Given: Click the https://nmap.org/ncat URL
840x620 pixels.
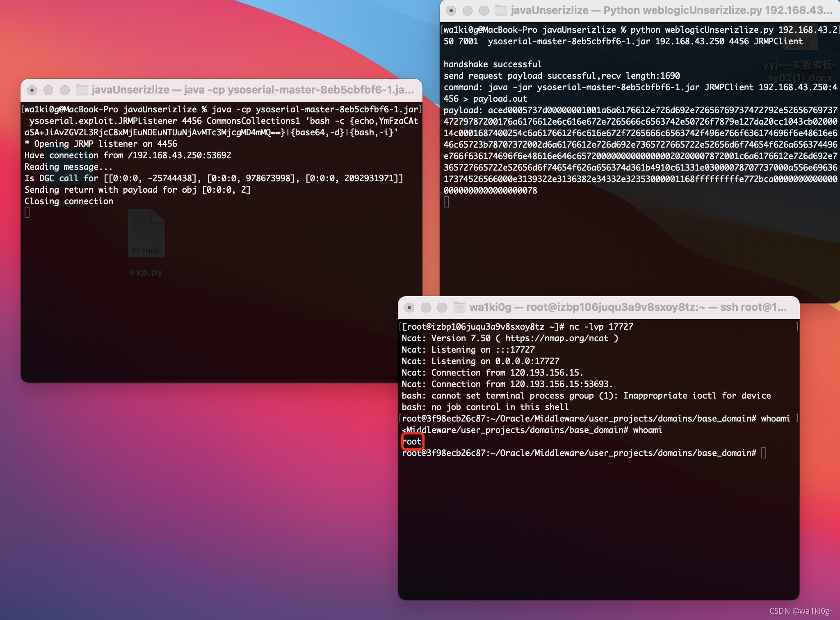Looking at the screenshot, I should point(557,338).
